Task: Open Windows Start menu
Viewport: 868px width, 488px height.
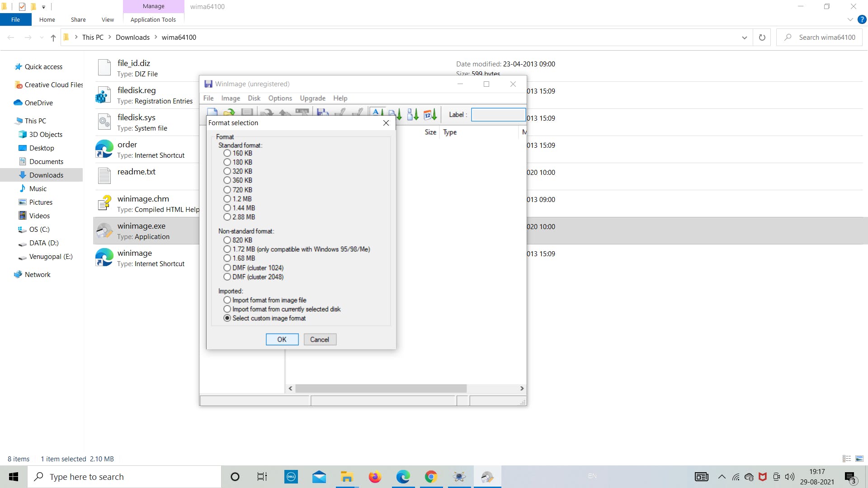Action: coord(14,477)
